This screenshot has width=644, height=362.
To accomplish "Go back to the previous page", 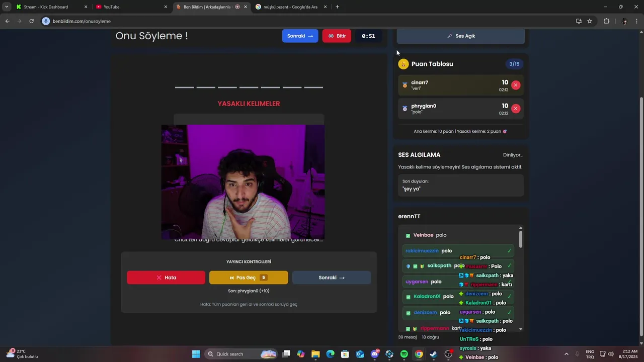I will tap(7, 21).
